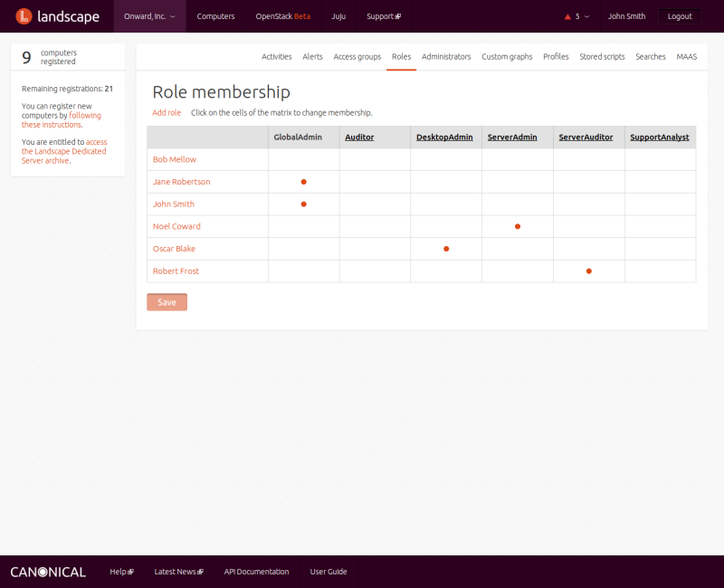
Task: Enable Auditor role for Bob Mellow
Action: point(375,160)
